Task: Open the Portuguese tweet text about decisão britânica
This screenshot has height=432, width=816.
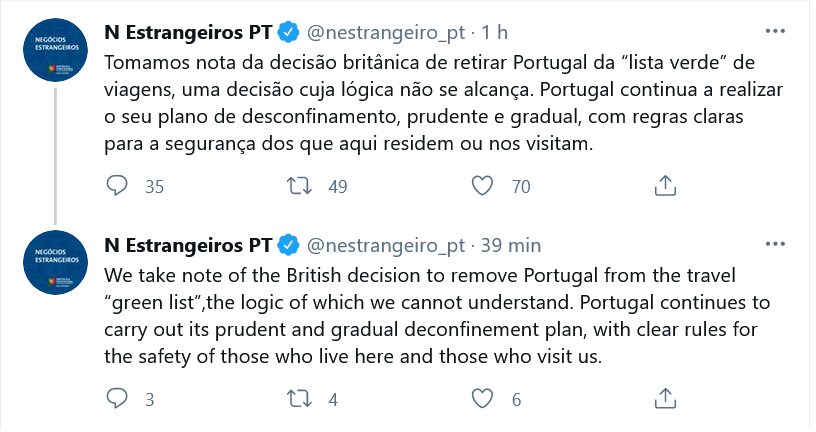Action: [x=443, y=103]
